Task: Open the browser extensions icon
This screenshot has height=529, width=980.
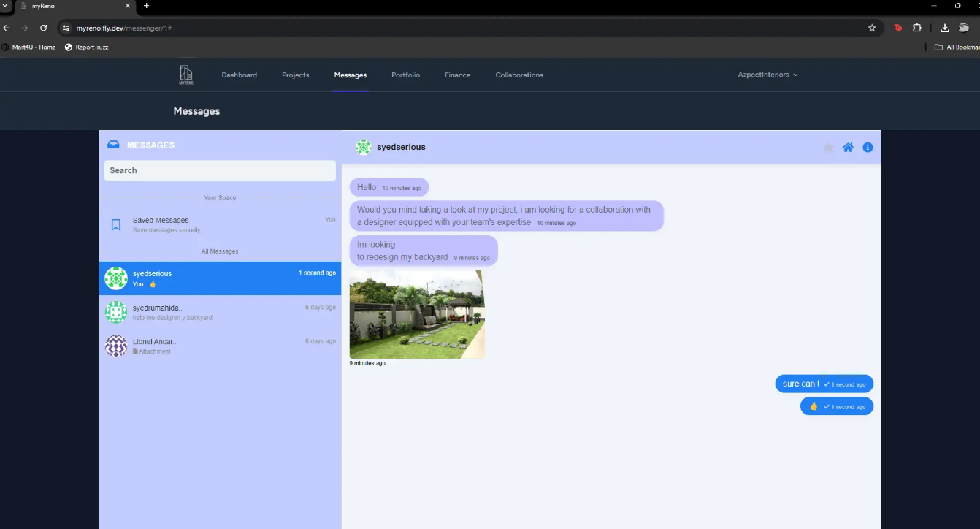Action: [917, 28]
